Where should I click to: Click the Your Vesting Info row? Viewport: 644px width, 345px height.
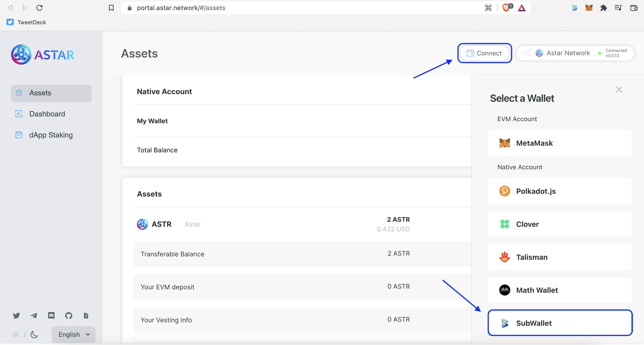coord(302,320)
